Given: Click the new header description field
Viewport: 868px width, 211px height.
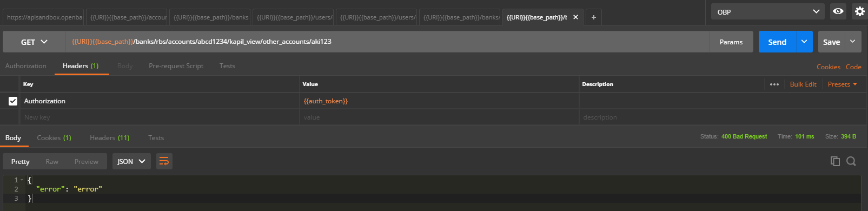Looking at the screenshot, I should coord(722,117).
